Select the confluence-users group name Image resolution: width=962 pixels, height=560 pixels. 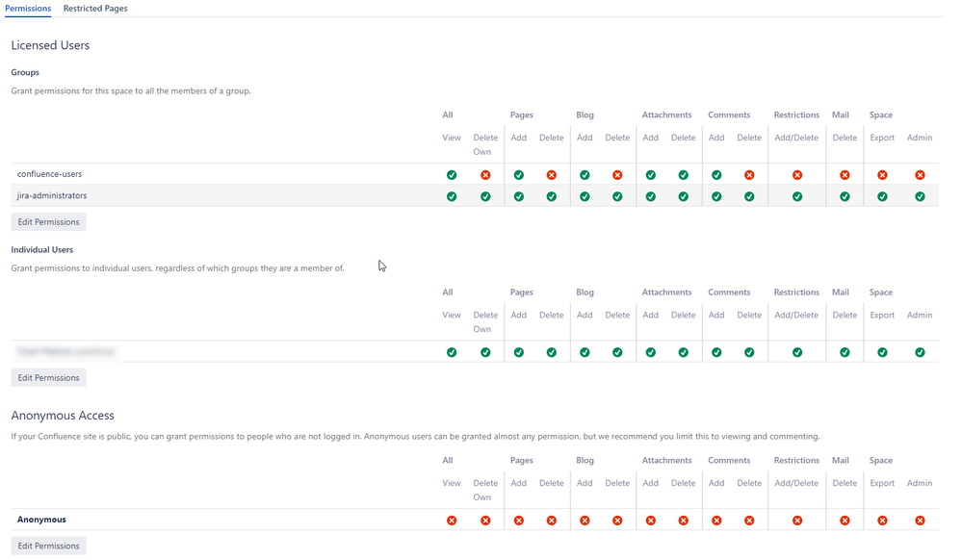click(x=49, y=174)
